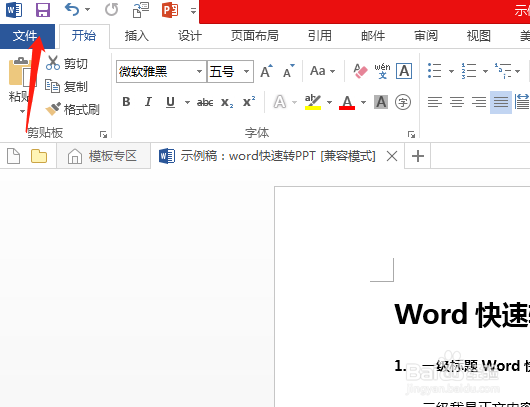Open the 页面布局 ribbon tab
The image size is (530, 407).
[255, 36]
